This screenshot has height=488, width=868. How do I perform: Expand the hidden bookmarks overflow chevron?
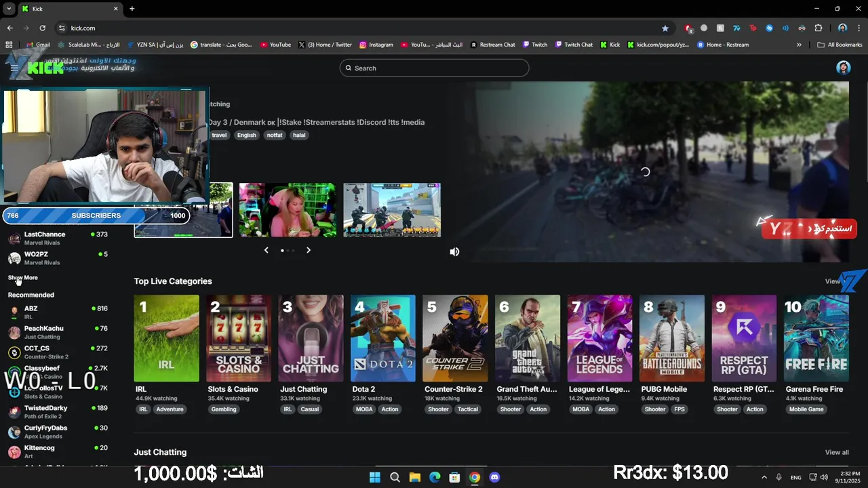point(799,45)
